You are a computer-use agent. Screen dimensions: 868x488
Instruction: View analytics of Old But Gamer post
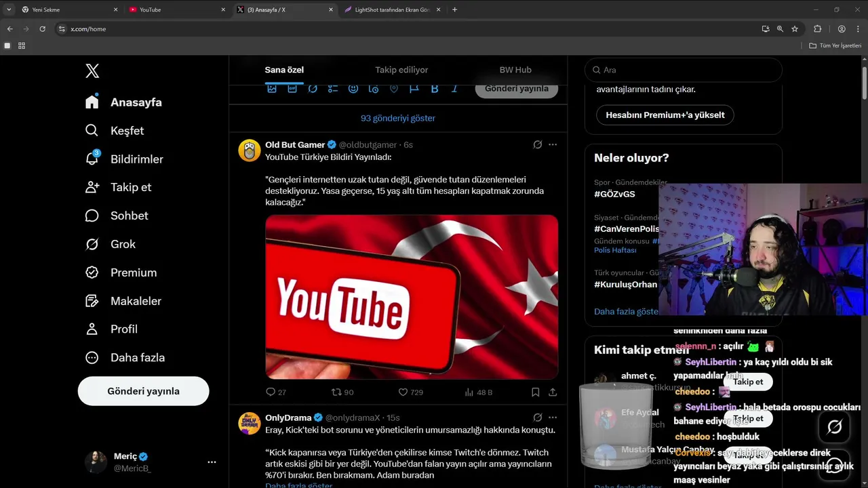(x=478, y=392)
